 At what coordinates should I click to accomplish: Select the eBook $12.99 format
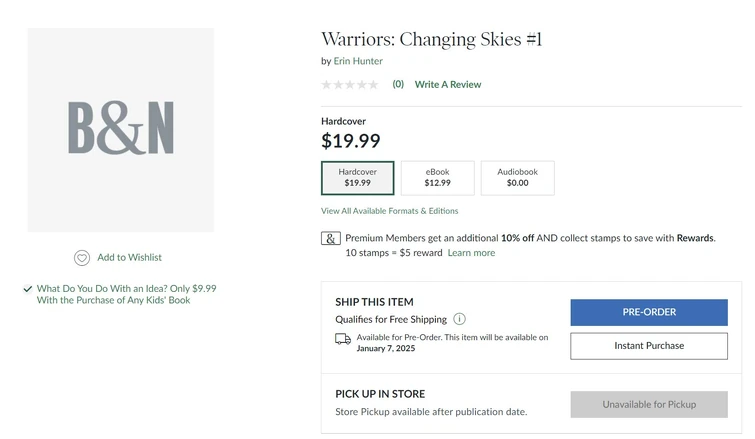pyautogui.click(x=437, y=178)
